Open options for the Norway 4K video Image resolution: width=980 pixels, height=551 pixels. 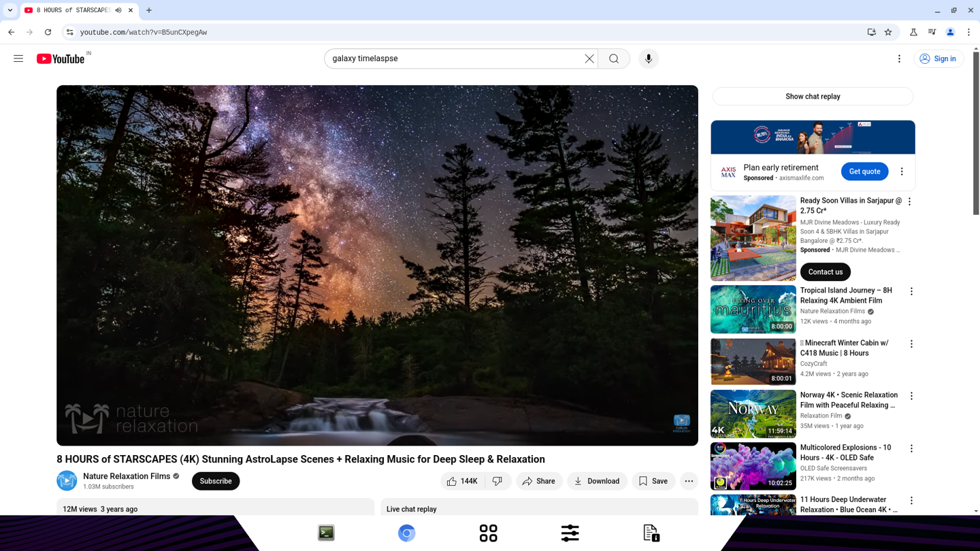click(x=911, y=395)
